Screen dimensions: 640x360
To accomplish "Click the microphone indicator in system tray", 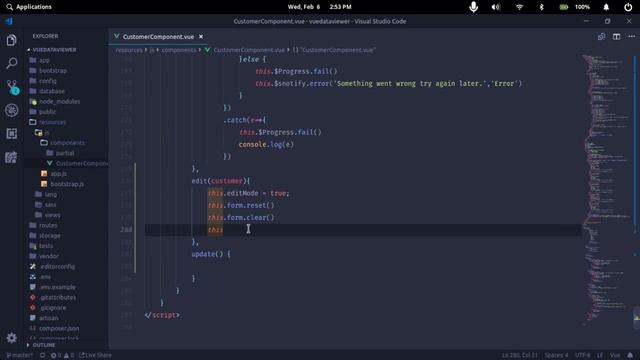I will pos(473,7).
